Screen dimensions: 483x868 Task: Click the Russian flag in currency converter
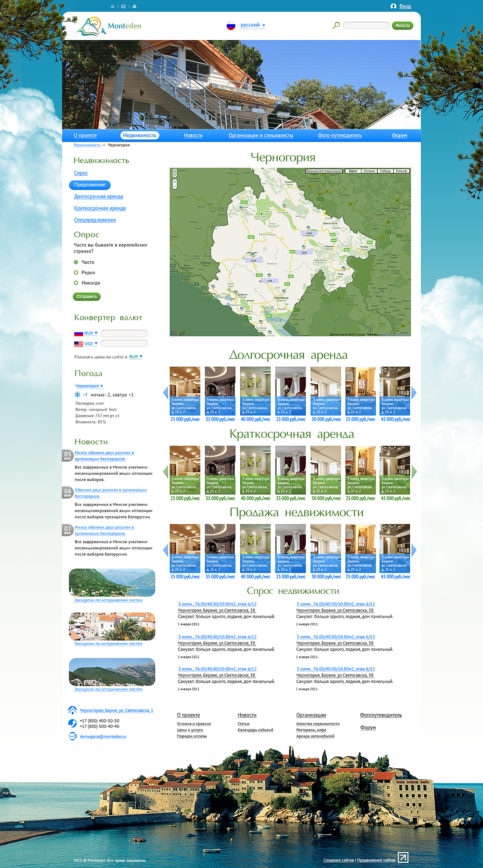click(78, 334)
